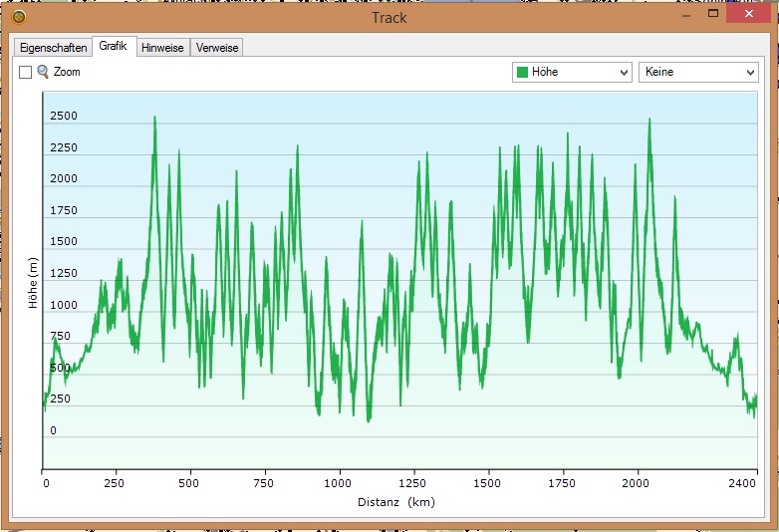This screenshot has width=779, height=532.
Task: Minimize the Track window
Action: pos(686,15)
